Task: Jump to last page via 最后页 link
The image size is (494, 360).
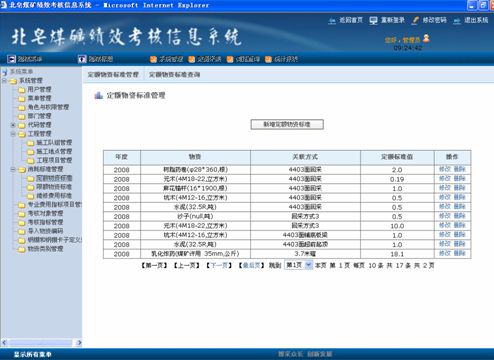Action: tap(251, 265)
